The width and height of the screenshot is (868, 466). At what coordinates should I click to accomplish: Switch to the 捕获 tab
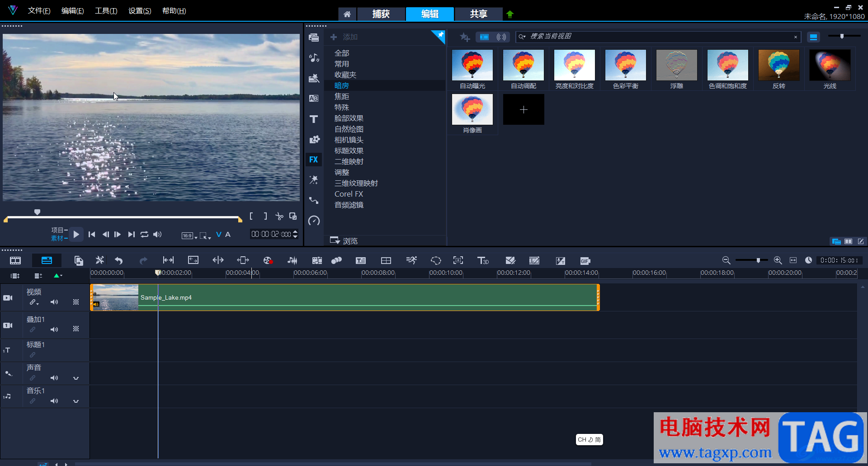(x=381, y=14)
